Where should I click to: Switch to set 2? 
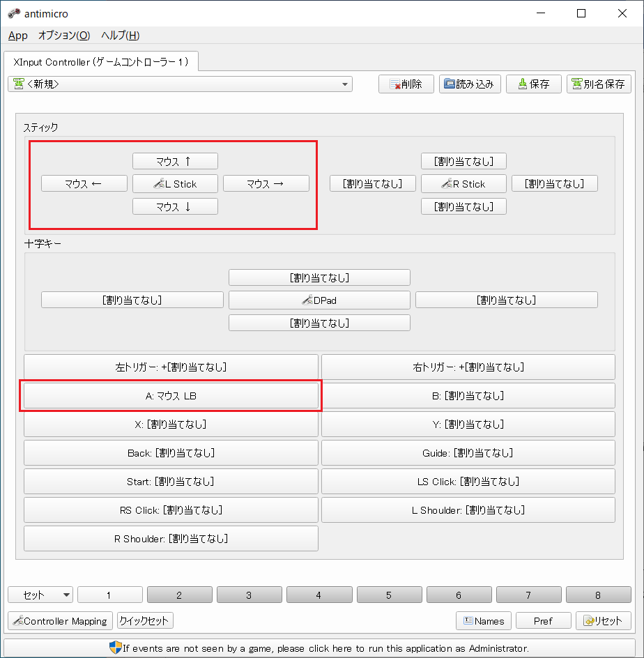click(x=180, y=595)
